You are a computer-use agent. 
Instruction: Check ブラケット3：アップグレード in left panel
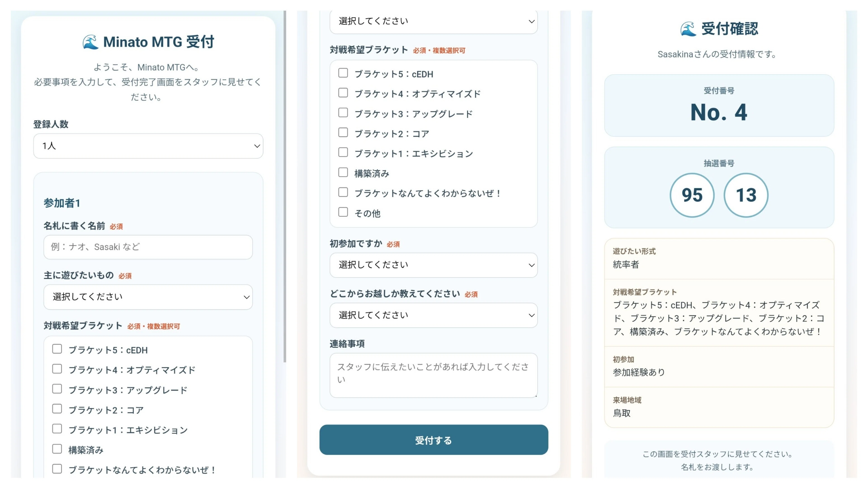click(57, 389)
